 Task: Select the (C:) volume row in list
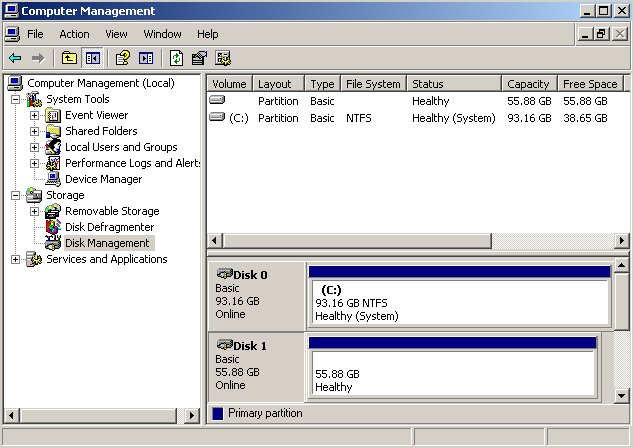[x=238, y=118]
